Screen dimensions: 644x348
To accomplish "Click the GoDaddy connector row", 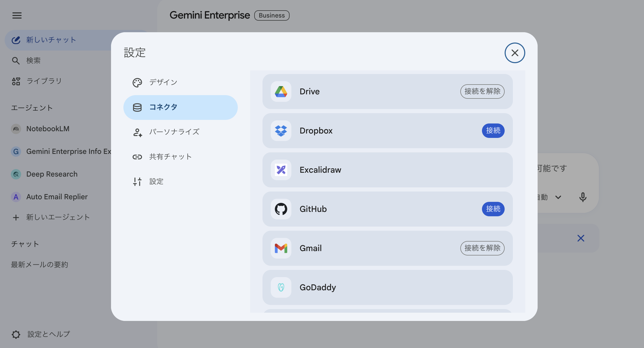I will pyautogui.click(x=387, y=287).
